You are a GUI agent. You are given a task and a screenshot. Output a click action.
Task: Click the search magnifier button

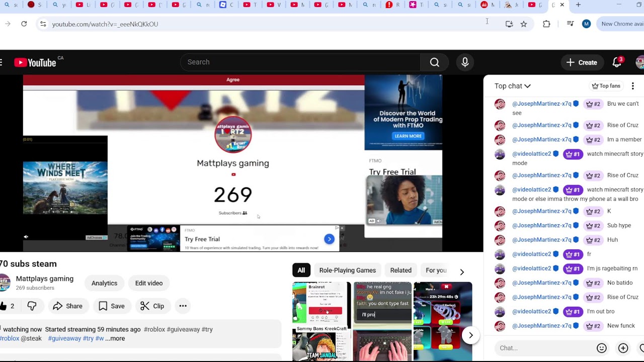435,62
